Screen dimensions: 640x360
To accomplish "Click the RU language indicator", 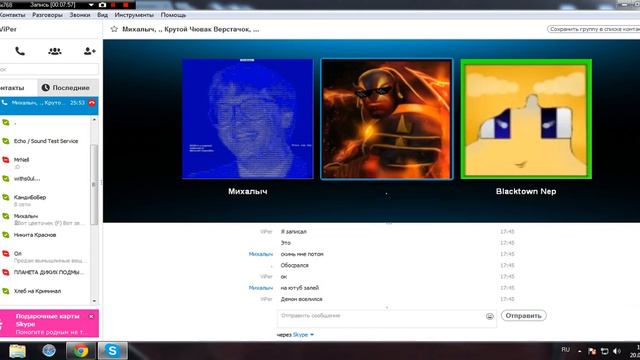I will pyautogui.click(x=565, y=350).
